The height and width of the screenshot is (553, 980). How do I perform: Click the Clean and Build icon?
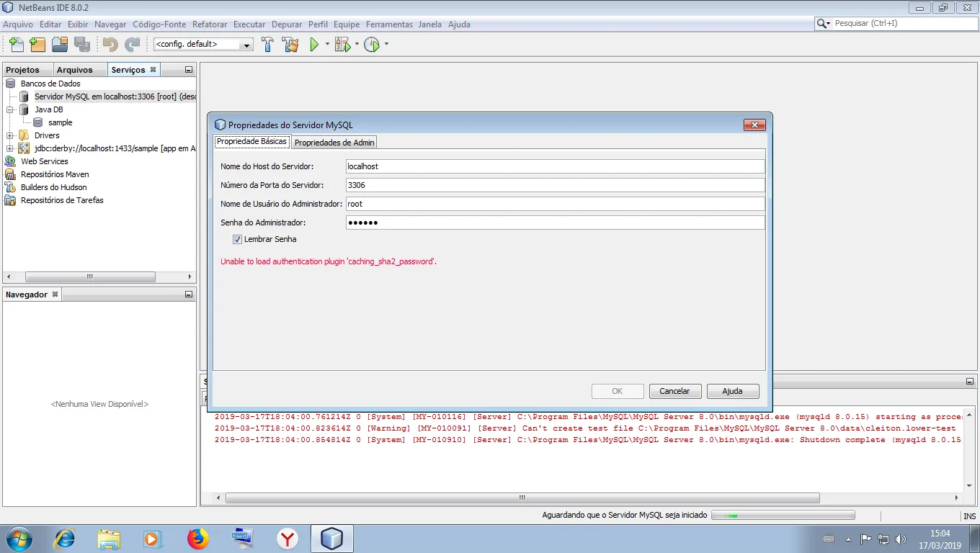point(290,45)
